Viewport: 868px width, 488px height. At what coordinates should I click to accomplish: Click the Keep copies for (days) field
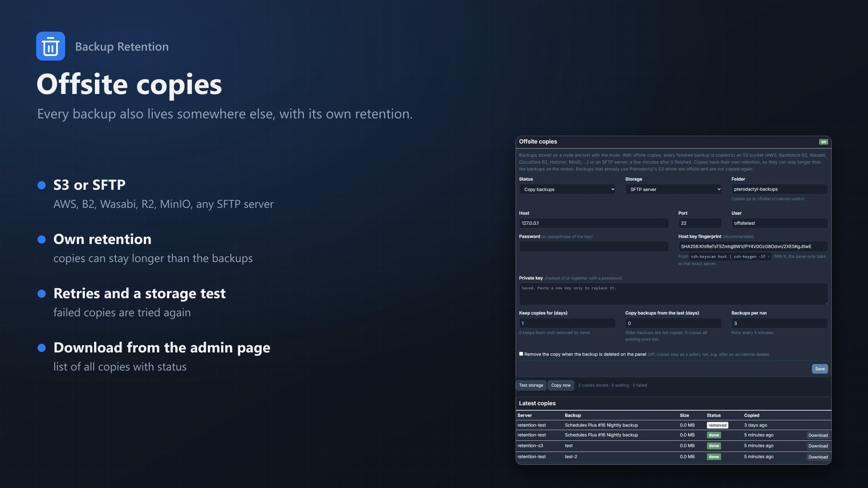coord(567,323)
